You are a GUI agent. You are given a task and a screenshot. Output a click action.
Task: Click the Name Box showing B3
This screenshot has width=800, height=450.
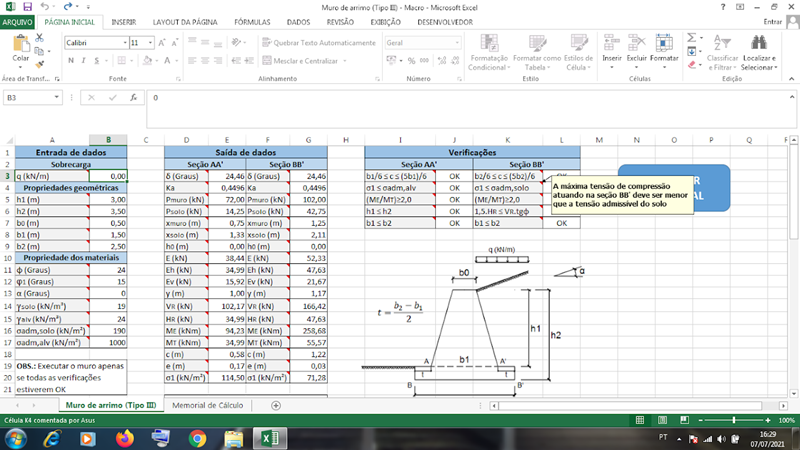(33, 97)
